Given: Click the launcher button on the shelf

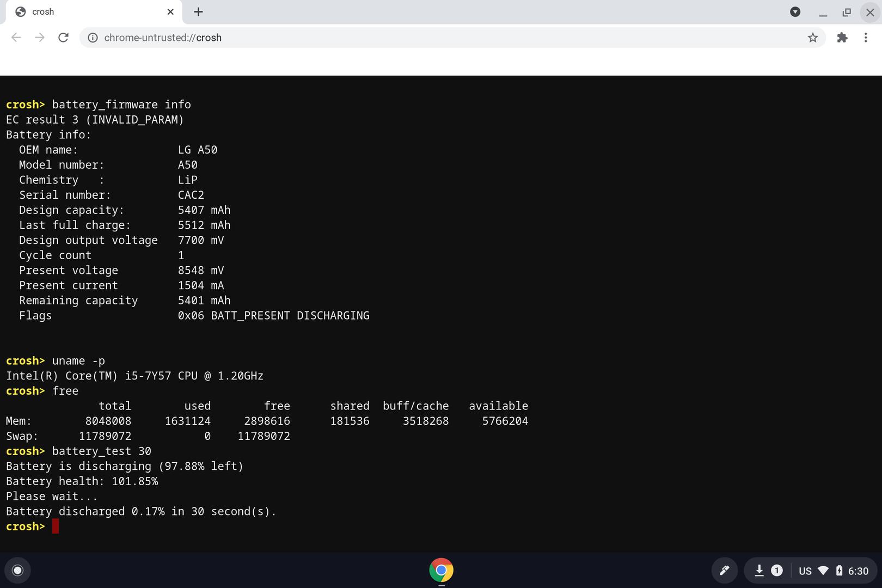Looking at the screenshot, I should coord(17,570).
